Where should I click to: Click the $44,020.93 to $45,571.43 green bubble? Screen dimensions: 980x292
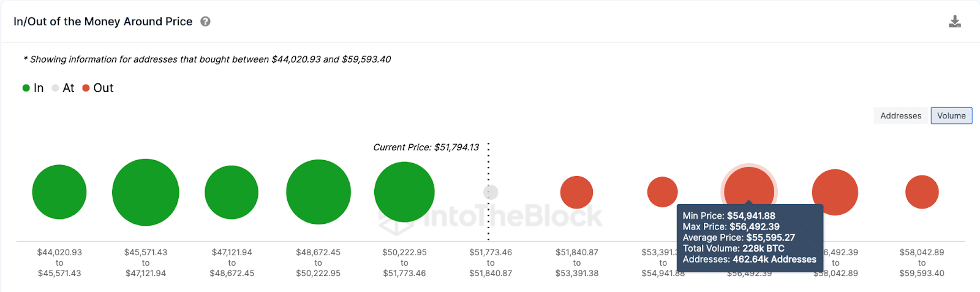coord(59,192)
